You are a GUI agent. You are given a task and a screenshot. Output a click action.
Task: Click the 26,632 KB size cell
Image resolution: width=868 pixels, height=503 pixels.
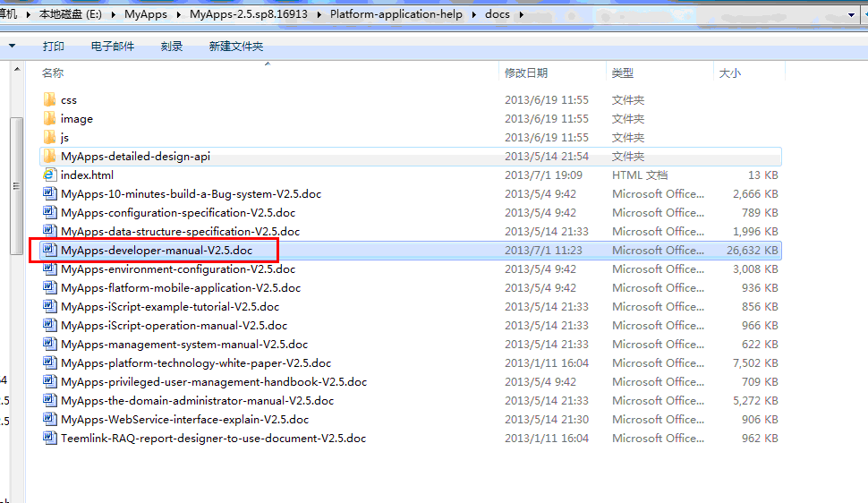coord(753,251)
